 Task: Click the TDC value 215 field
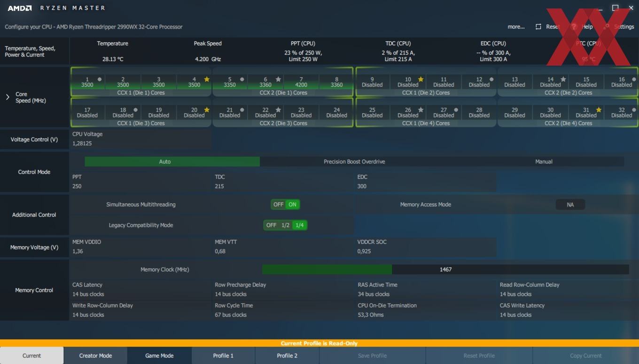click(284, 186)
